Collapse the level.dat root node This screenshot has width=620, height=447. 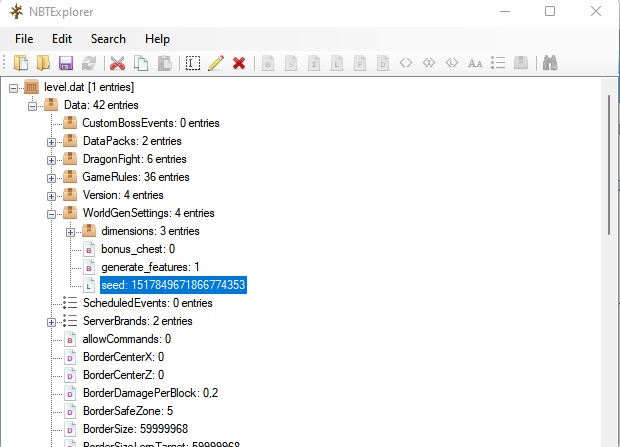coord(13,88)
